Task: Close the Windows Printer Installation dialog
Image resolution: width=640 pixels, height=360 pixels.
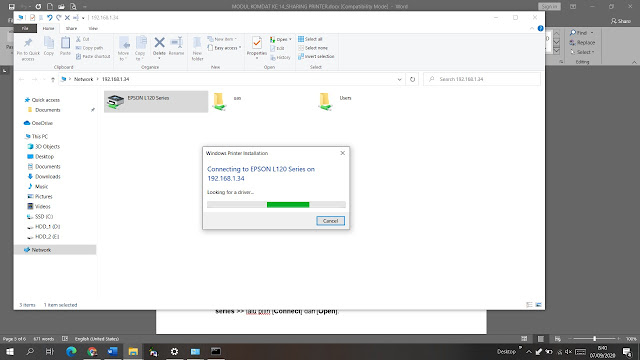Action: coord(342,153)
